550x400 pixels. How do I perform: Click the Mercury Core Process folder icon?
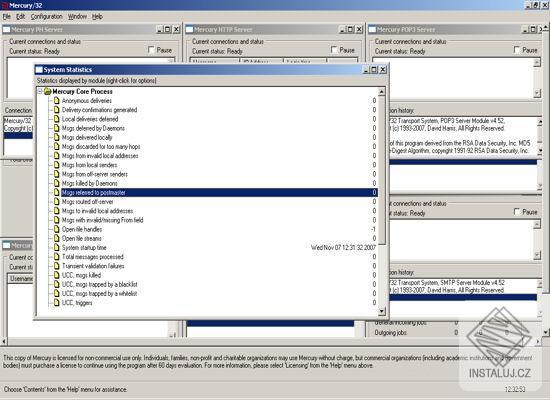click(47, 92)
